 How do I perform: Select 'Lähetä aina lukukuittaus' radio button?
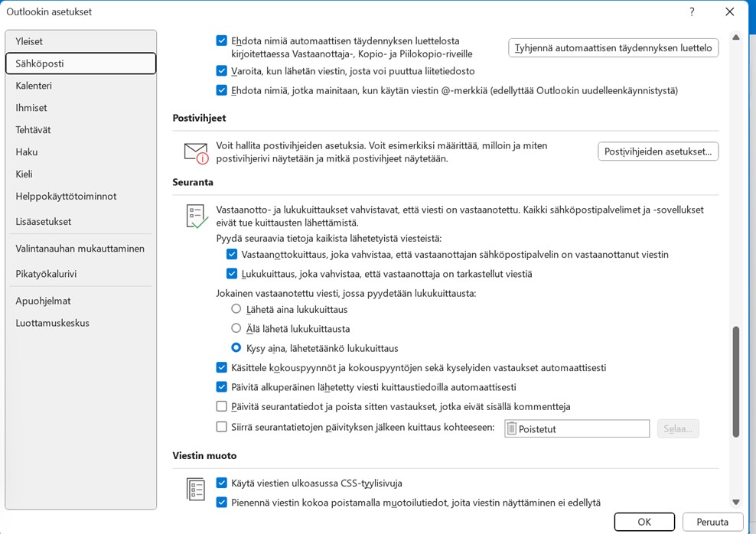click(236, 309)
